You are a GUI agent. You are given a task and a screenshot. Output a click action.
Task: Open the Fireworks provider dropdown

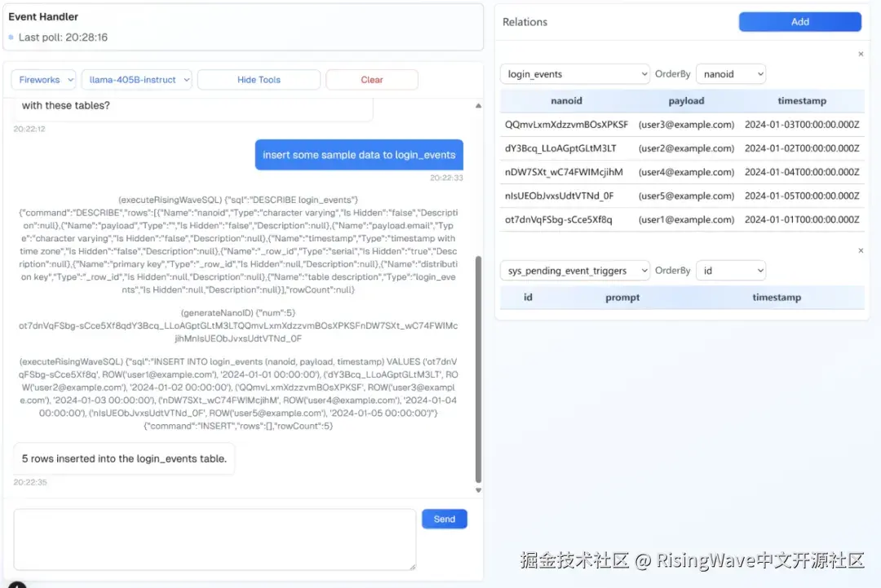tap(42, 79)
